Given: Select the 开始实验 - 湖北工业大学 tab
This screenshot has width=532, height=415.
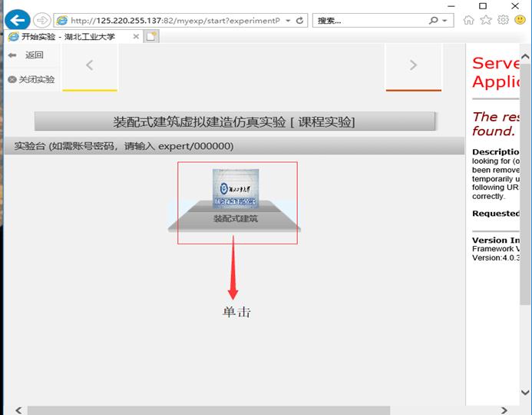Looking at the screenshot, I should click(x=69, y=36).
